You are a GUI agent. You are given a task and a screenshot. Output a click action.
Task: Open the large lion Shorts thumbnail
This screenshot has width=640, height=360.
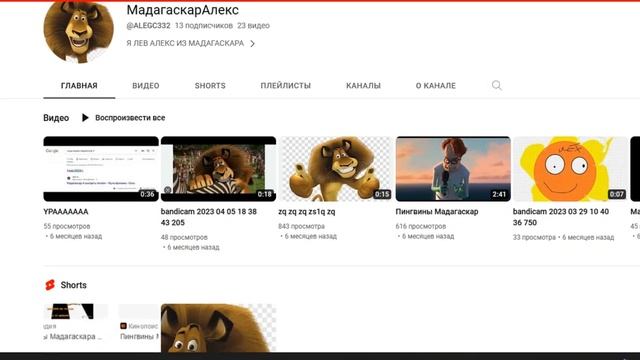pos(218,328)
